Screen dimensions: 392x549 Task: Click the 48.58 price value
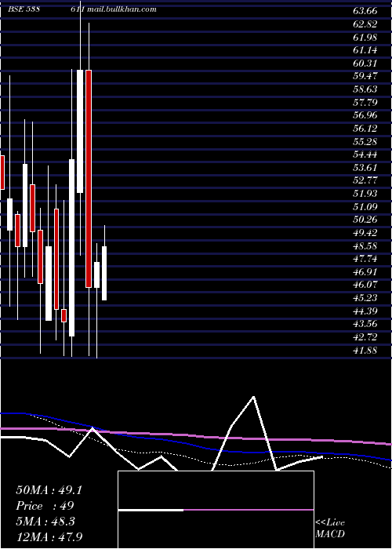pos(365,245)
